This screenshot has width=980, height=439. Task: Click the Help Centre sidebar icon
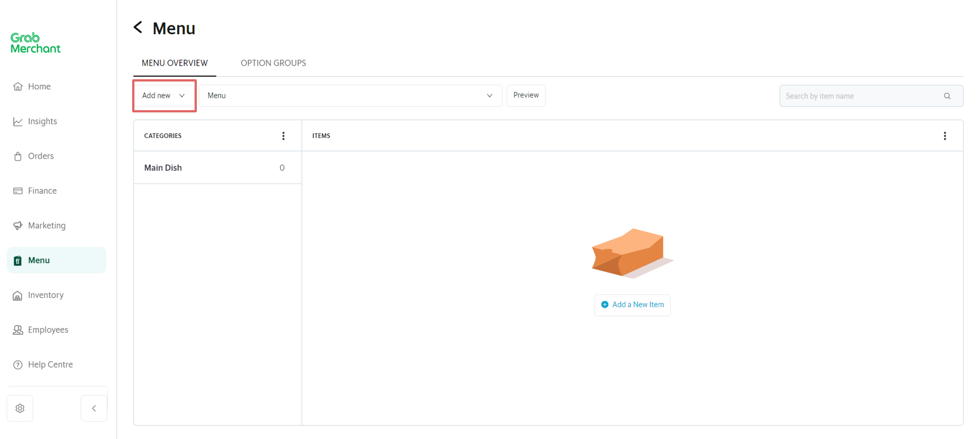[x=19, y=364]
